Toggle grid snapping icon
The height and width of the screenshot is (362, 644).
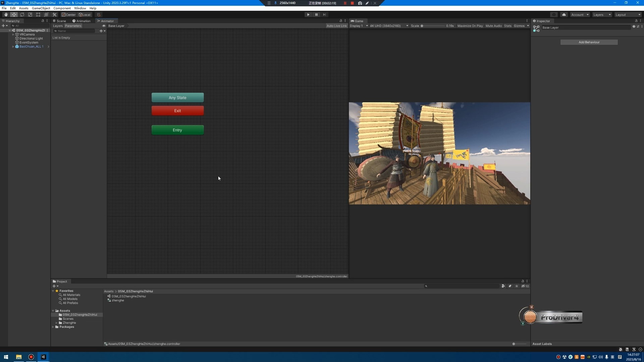(98, 15)
